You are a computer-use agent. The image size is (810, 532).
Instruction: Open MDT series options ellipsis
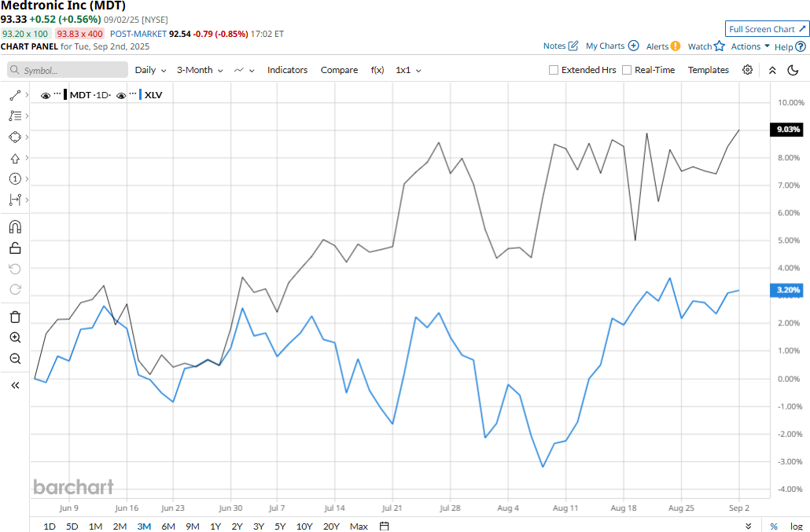[57, 94]
